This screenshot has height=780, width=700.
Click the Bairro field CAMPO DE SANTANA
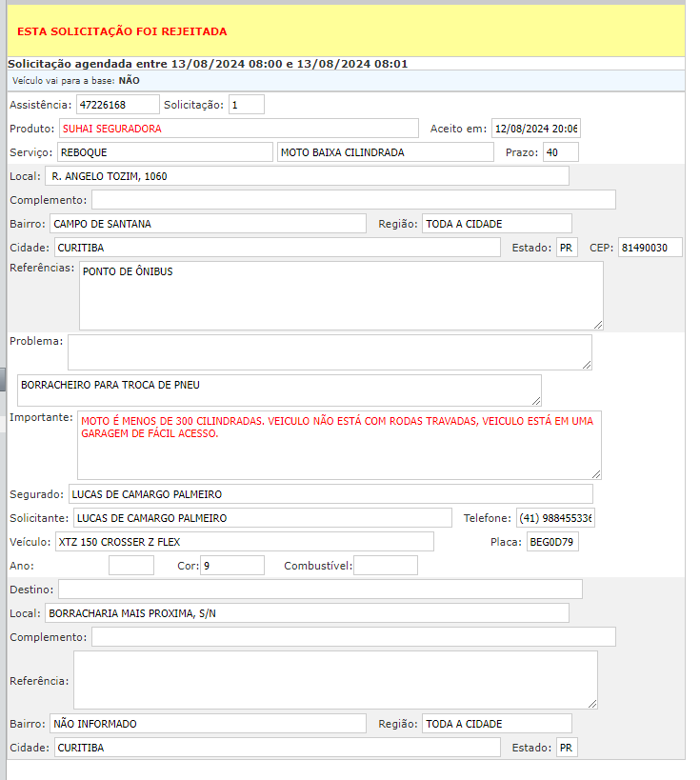coord(208,224)
